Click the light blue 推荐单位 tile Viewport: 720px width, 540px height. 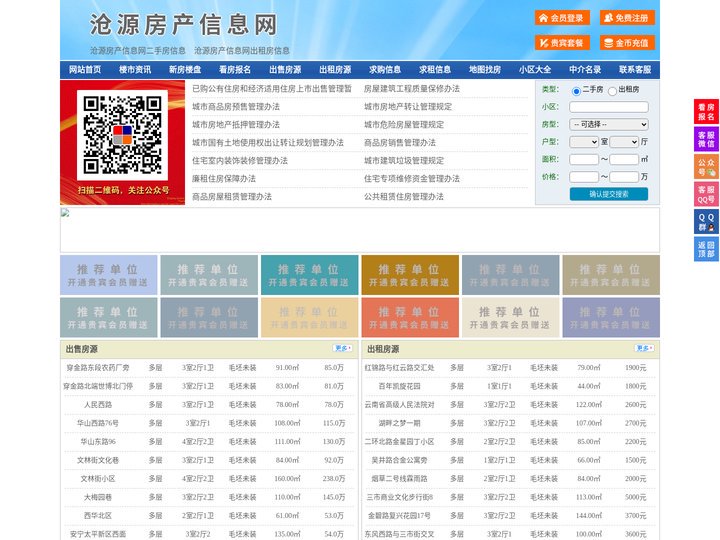[109, 275]
